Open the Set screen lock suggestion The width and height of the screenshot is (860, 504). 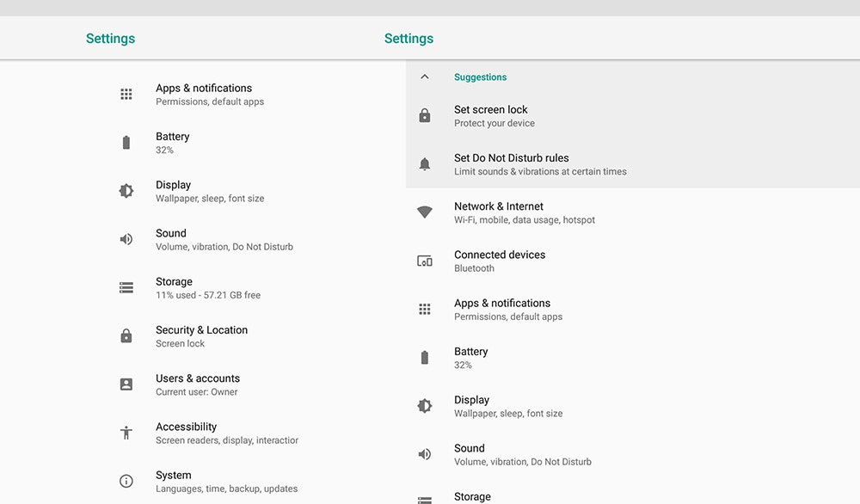(x=491, y=116)
